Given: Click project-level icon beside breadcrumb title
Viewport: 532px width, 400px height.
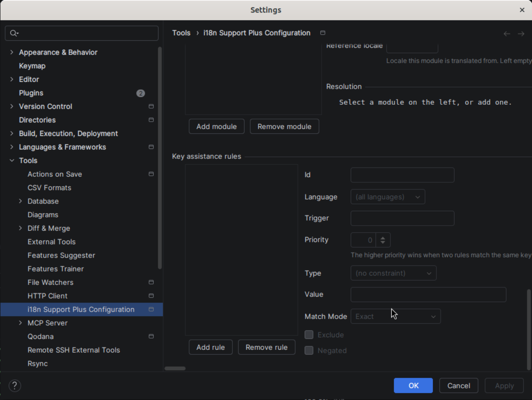Looking at the screenshot, I should (322, 33).
